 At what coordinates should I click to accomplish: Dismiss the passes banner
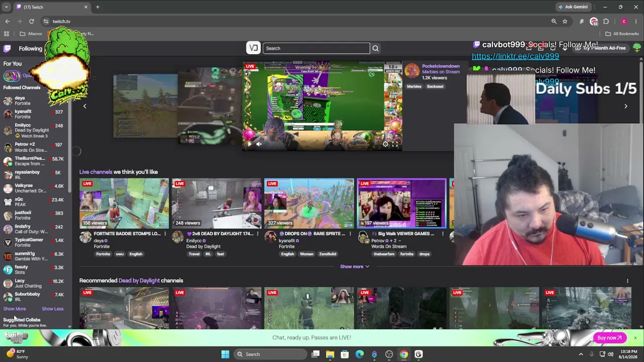coord(635,338)
